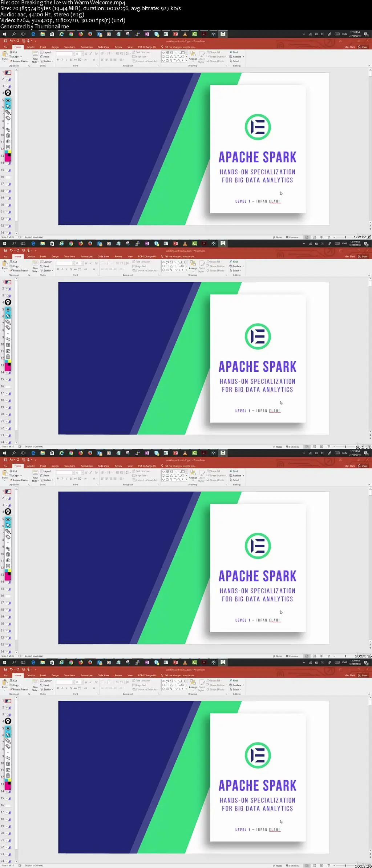
Task: Open Skype icon in fourth frame's taskbar
Action: pos(157,662)
